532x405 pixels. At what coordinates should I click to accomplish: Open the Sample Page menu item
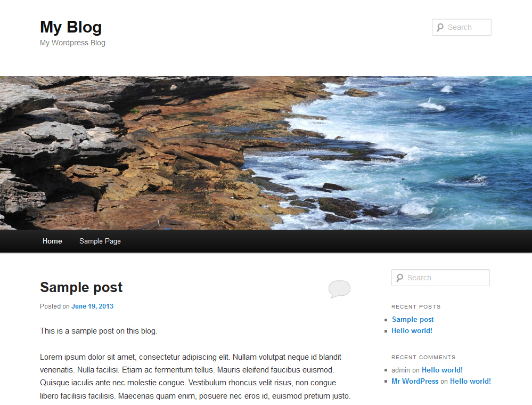click(100, 241)
